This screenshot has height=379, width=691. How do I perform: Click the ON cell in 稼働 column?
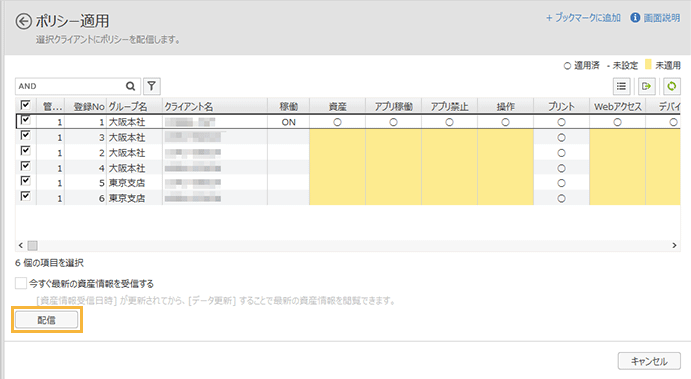coord(289,122)
